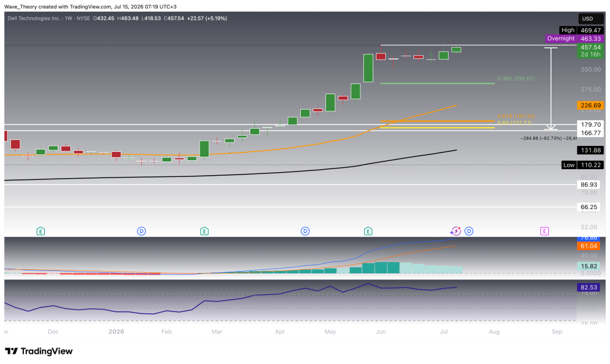Click the Overnight 463.33 price label

pyautogui.click(x=575, y=39)
